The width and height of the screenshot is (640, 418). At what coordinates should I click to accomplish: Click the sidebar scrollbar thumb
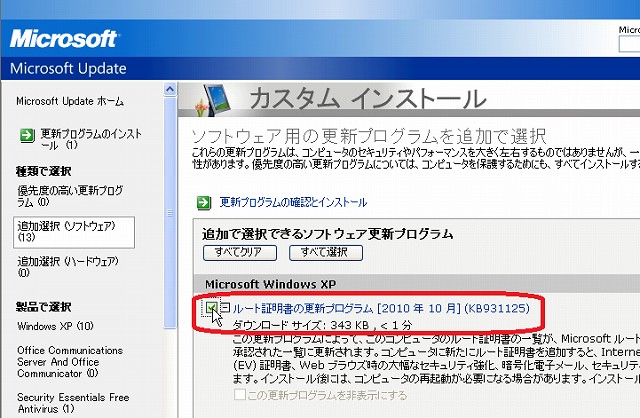coord(170,212)
